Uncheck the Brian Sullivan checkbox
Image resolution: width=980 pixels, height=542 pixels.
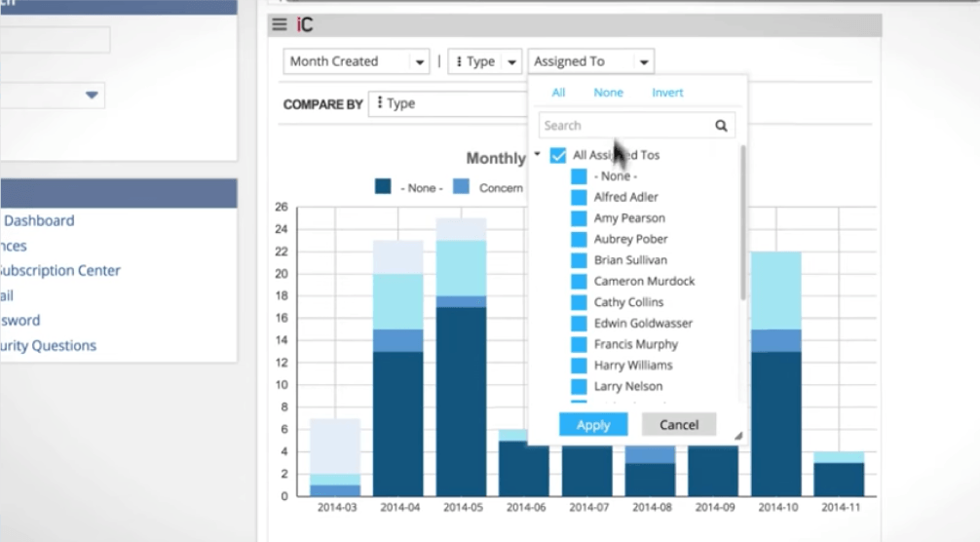(579, 260)
